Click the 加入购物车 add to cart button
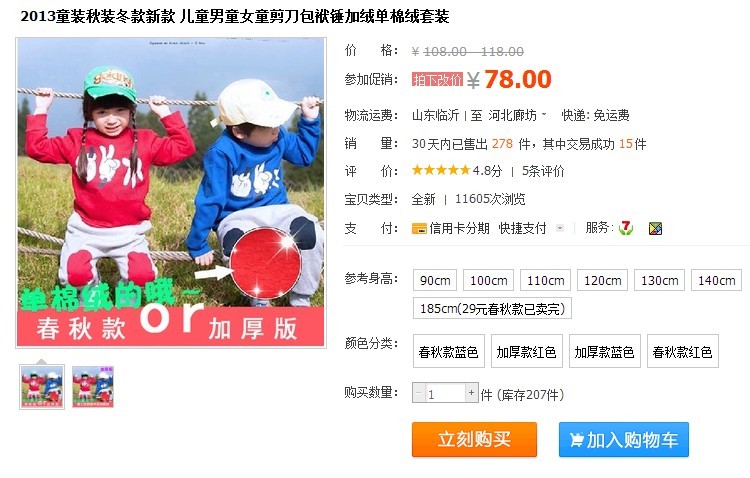 tap(624, 439)
